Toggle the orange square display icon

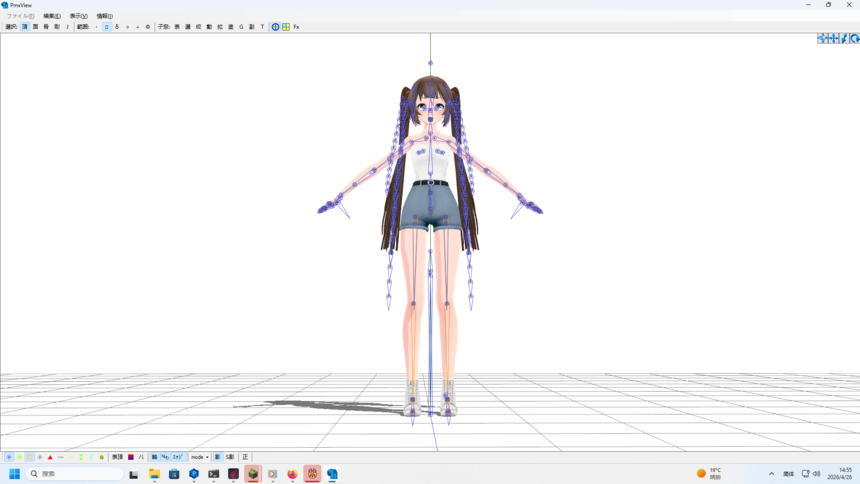point(30,457)
